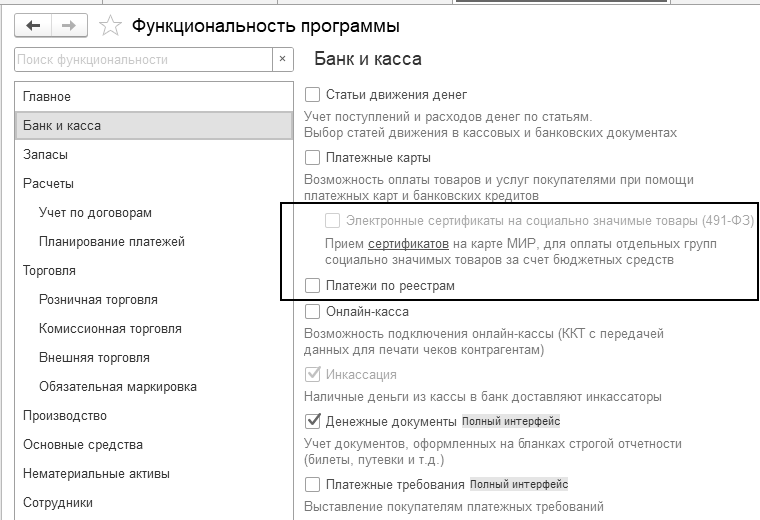Open the 'Расчеты' section
The height and width of the screenshot is (520, 760).
154,184
